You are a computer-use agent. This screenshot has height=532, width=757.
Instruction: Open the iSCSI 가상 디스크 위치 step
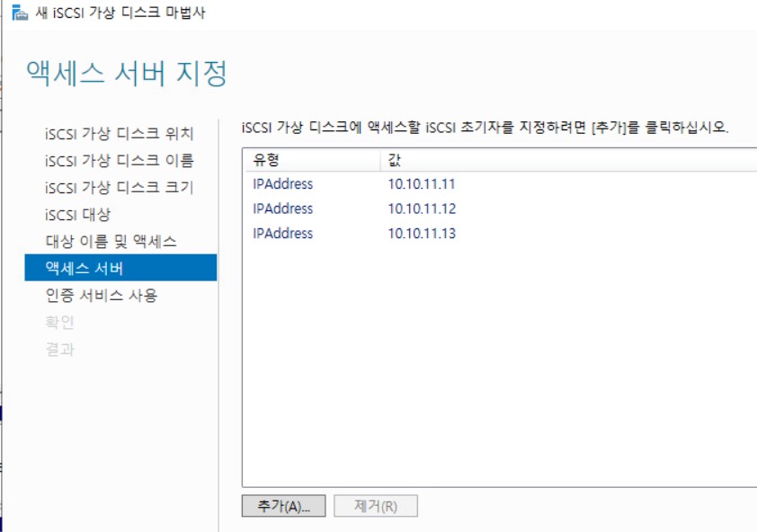(x=120, y=133)
